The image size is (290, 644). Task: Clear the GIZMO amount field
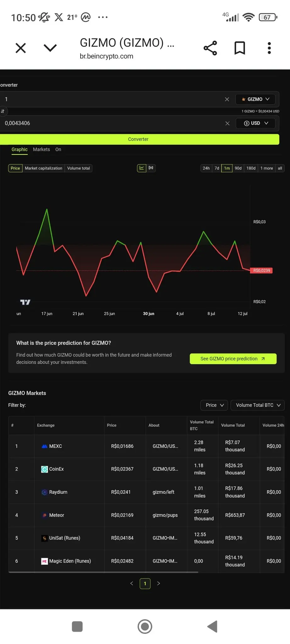pos(227,99)
